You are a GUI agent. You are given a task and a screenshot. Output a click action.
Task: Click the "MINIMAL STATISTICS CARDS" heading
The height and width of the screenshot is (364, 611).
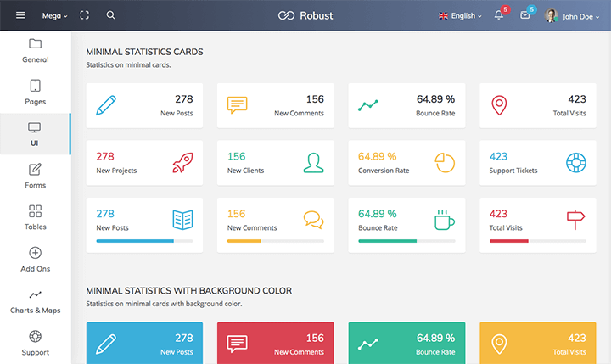coord(144,52)
